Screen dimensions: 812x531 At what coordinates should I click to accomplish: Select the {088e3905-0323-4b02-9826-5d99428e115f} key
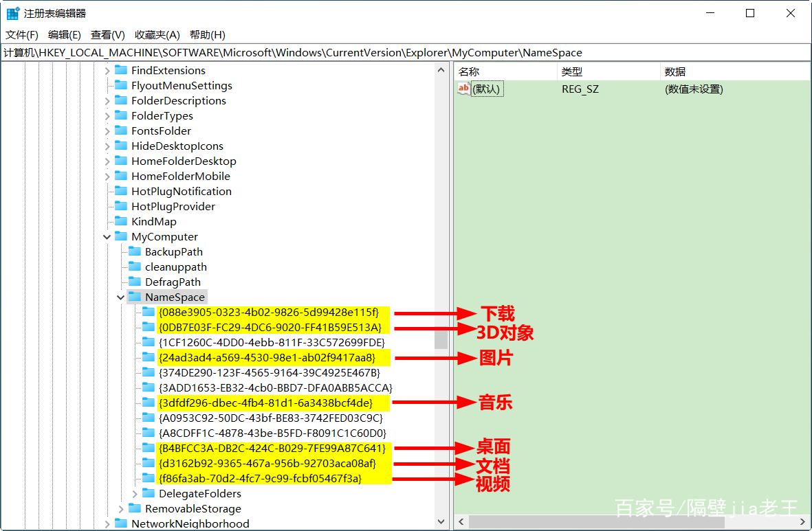(268, 312)
